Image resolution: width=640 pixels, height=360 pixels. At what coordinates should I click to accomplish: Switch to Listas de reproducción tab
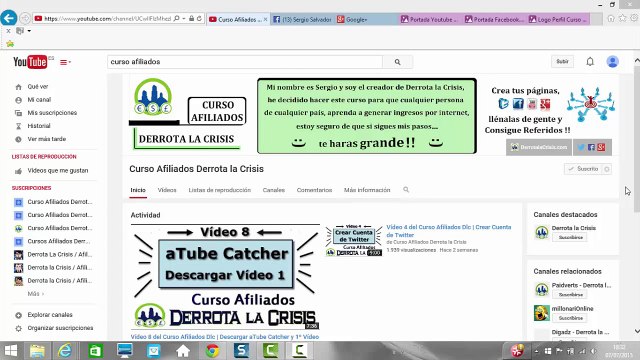point(220,190)
